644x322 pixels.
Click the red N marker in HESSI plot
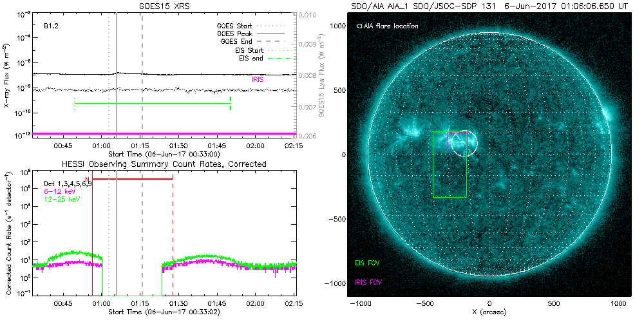pos(87,179)
